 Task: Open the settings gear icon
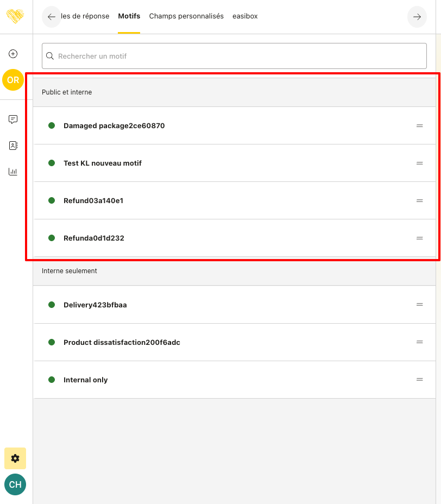[15, 458]
